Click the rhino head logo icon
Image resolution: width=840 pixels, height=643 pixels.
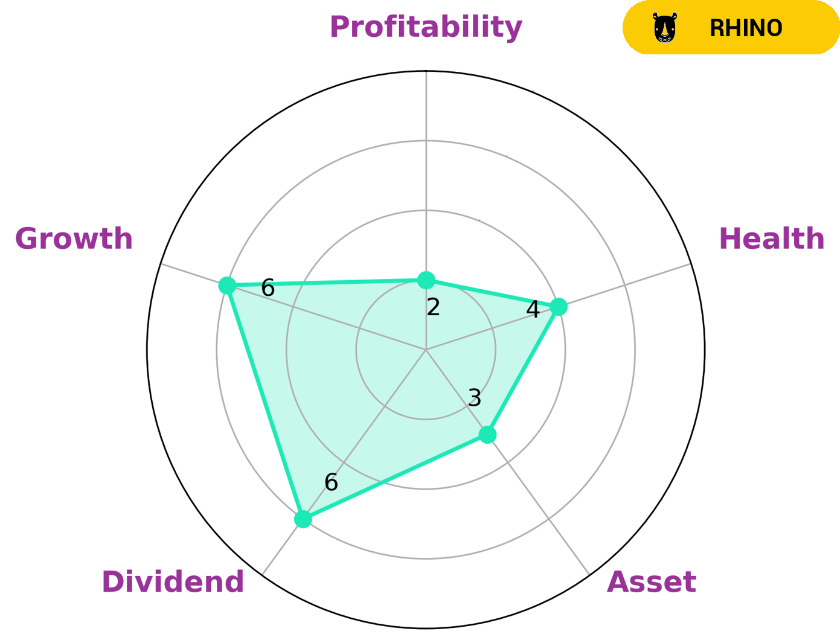[x=665, y=28]
